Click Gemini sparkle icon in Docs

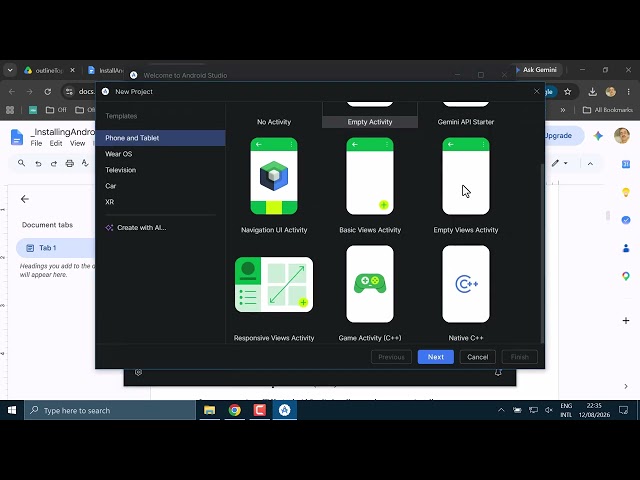coord(598,136)
